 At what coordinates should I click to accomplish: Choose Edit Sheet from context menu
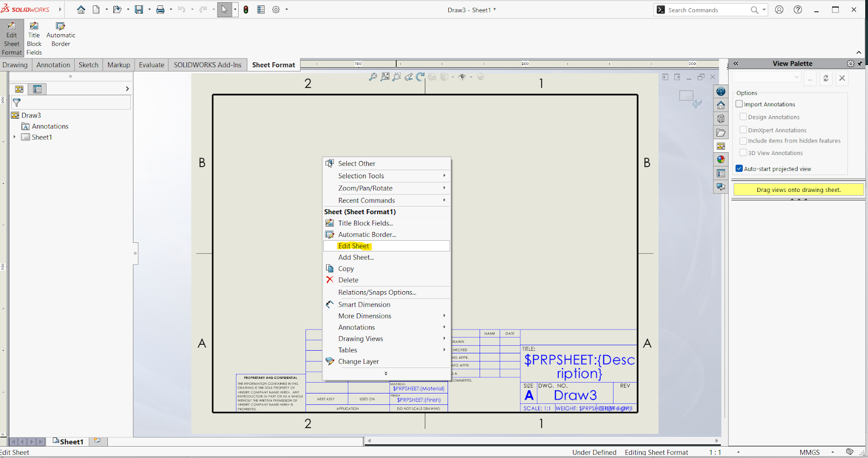[x=354, y=246]
